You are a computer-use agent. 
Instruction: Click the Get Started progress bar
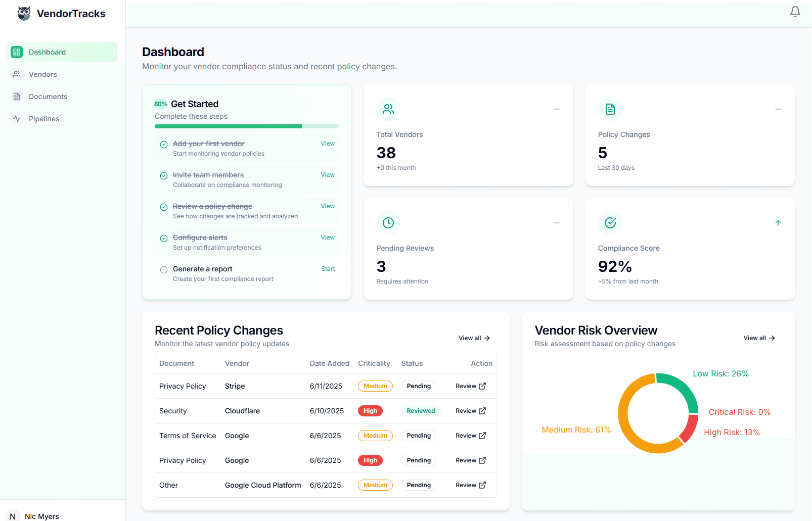246,126
